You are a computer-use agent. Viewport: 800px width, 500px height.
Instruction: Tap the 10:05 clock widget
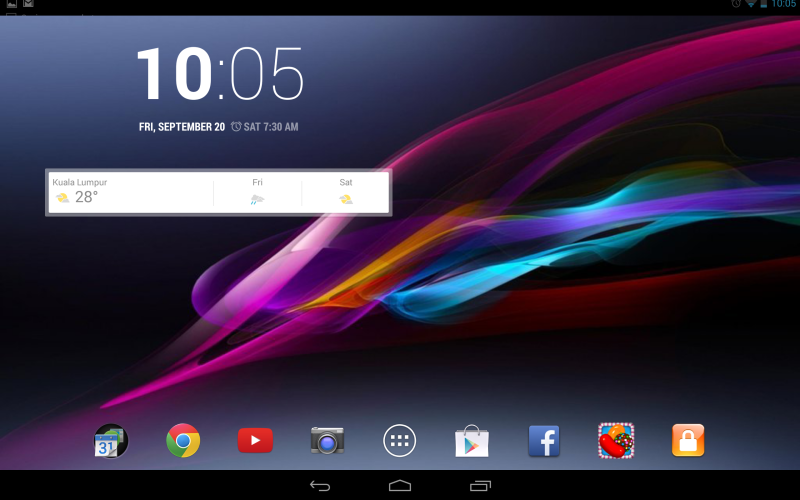click(x=219, y=74)
